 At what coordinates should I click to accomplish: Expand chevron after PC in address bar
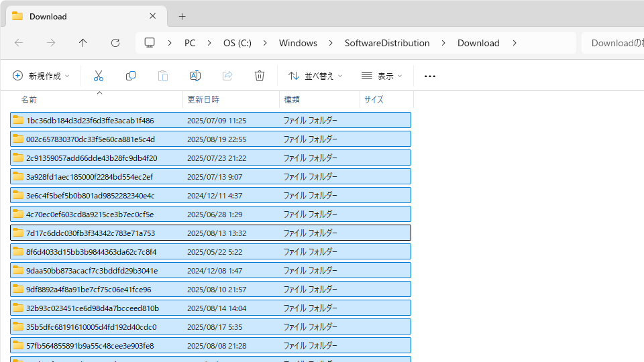pyautogui.click(x=209, y=43)
